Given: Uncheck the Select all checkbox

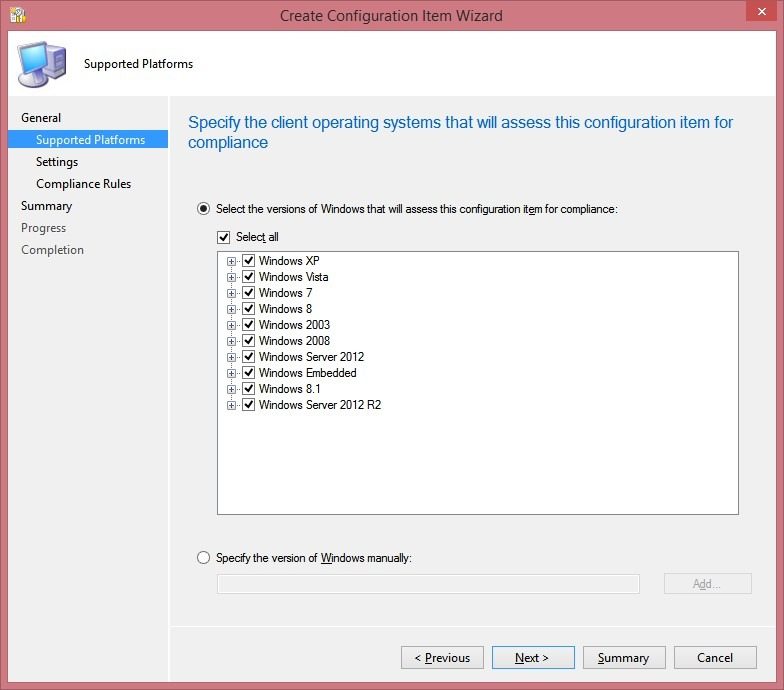Looking at the screenshot, I should (x=224, y=237).
